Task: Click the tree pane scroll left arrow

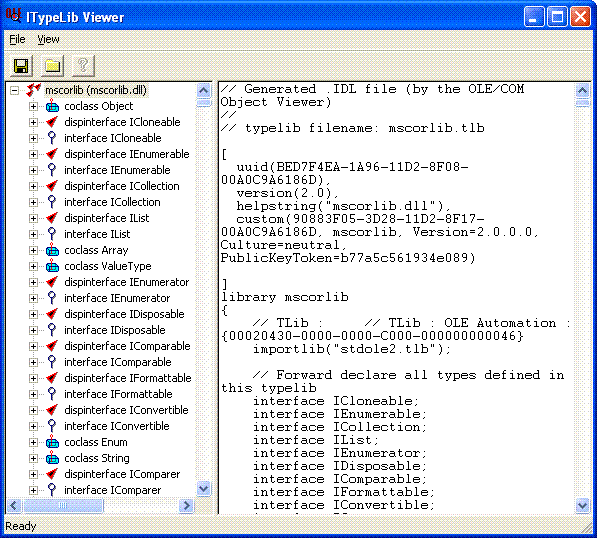Action: 14,506
